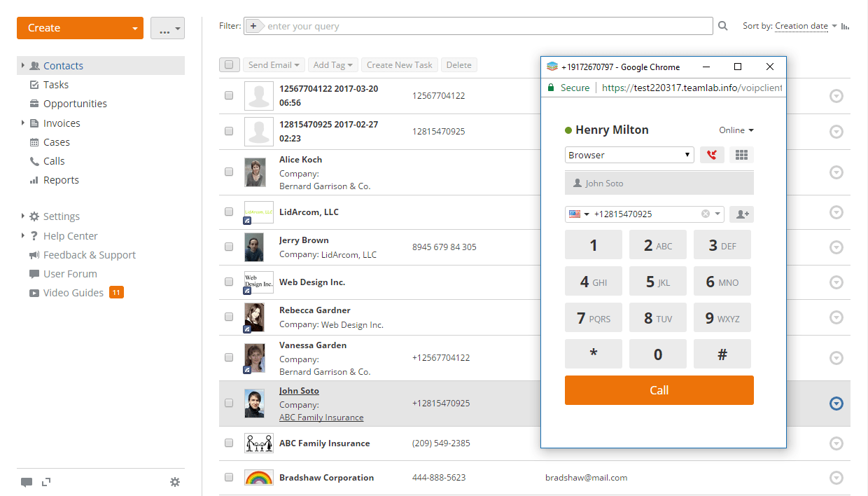Open the ABC Family Insurance company link
The width and height of the screenshot is (868, 496).
coord(321,417)
